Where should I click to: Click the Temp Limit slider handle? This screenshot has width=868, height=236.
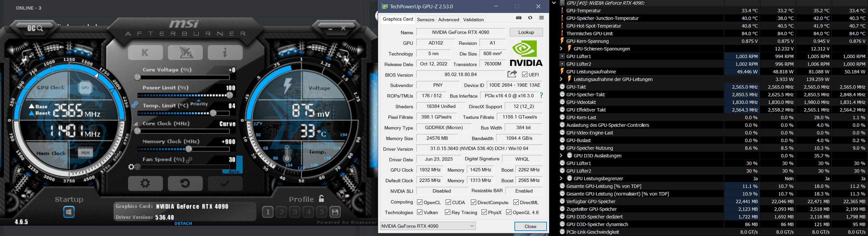213,113
